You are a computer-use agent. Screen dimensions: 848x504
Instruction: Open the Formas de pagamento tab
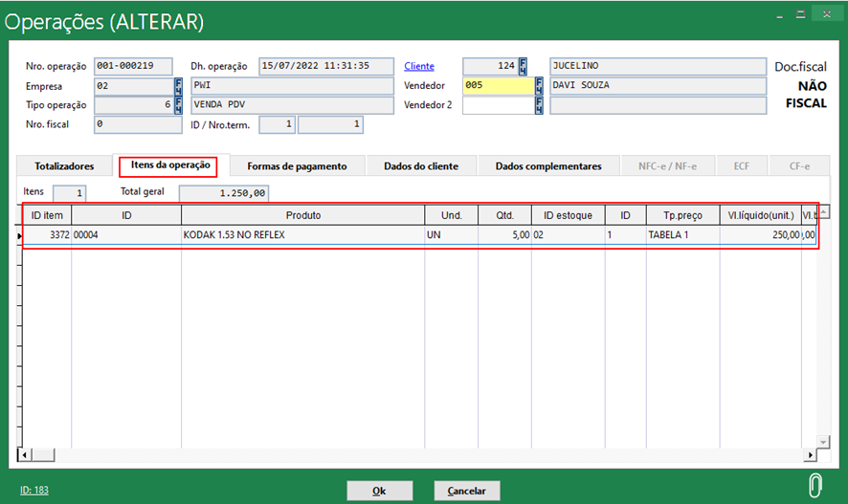pyautogui.click(x=297, y=166)
